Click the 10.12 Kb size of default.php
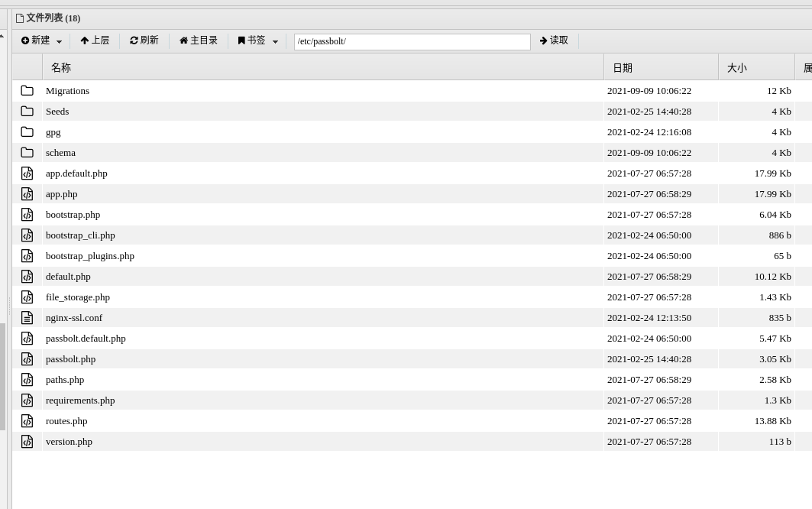The width and height of the screenshot is (812, 509). point(772,277)
